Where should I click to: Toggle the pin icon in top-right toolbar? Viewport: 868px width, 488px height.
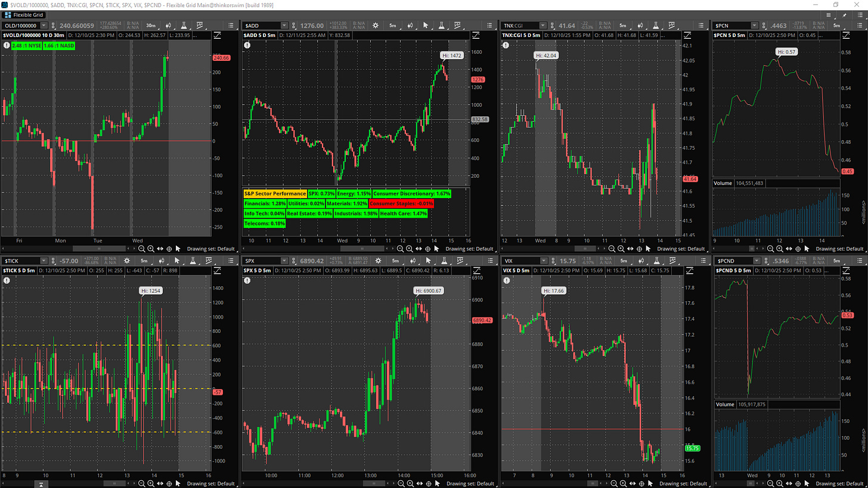coord(844,14)
